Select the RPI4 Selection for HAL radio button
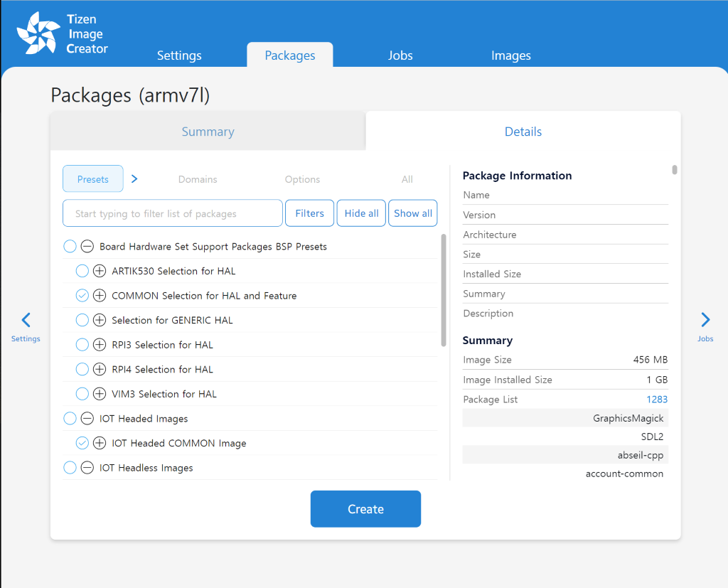The height and width of the screenshot is (588, 728). click(82, 369)
